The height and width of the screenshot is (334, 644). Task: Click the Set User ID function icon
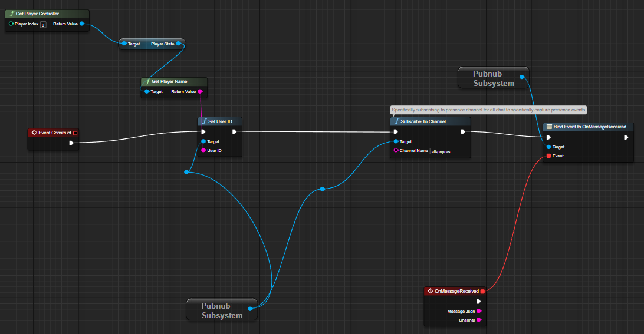click(204, 121)
